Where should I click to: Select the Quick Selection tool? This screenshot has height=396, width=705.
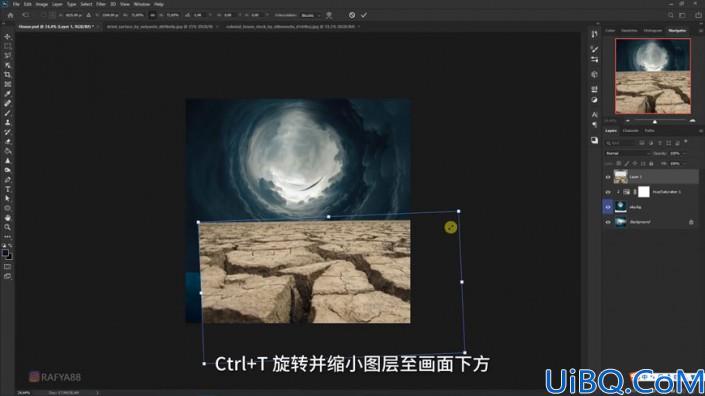click(7, 65)
